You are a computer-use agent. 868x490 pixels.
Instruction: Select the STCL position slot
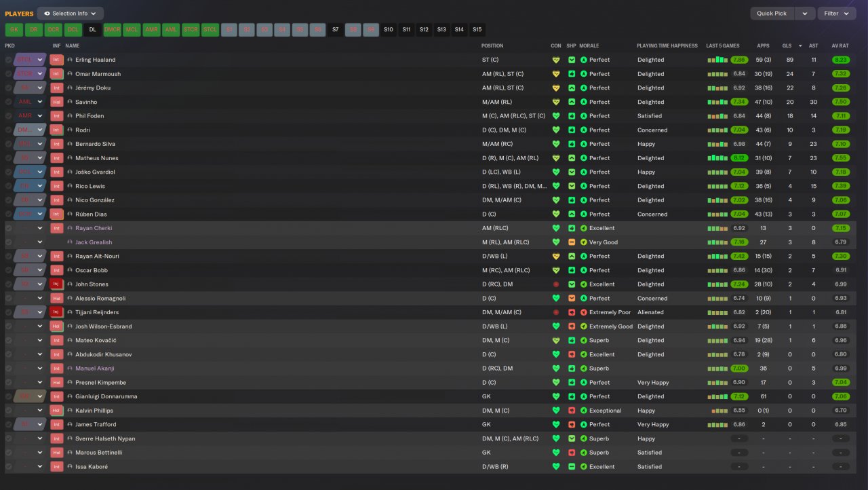click(211, 30)
